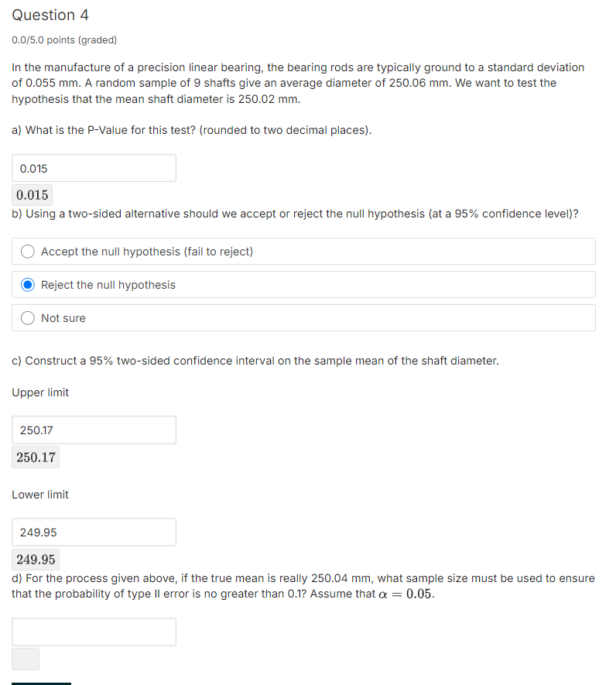Click part d) sample size question text
The width and height of the screenshot is (616, 685).
pos(302,586)
